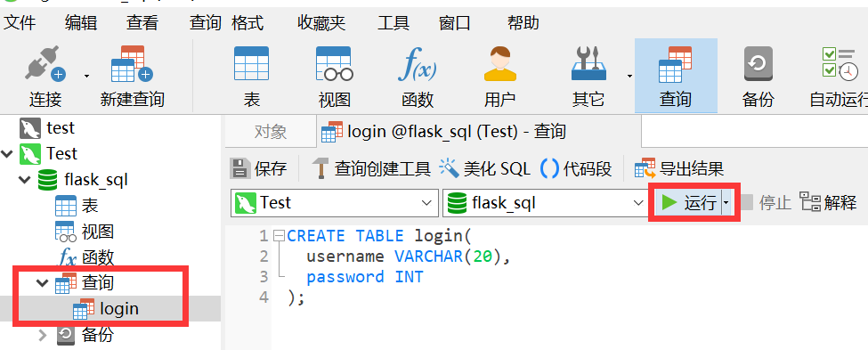Expand the 备份 node in sidebar tree
868x350 pixels.
43,335
